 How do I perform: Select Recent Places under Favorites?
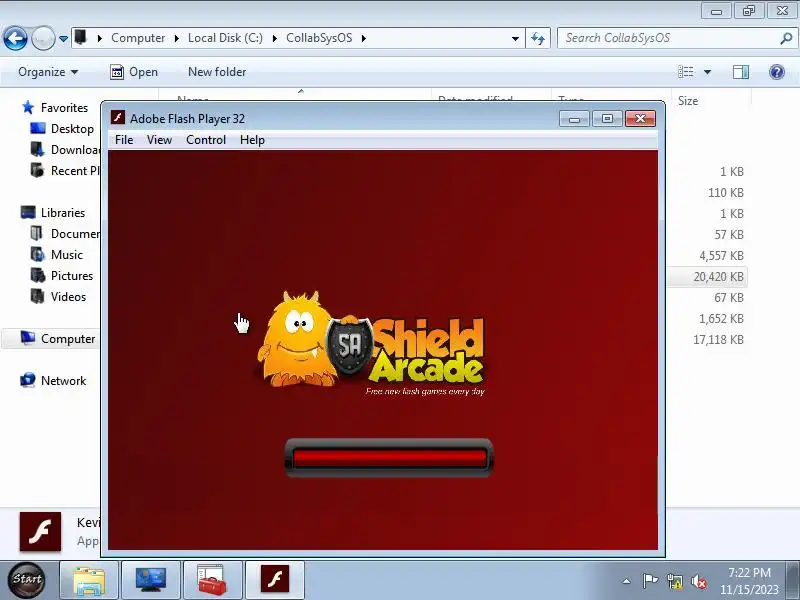65,170
